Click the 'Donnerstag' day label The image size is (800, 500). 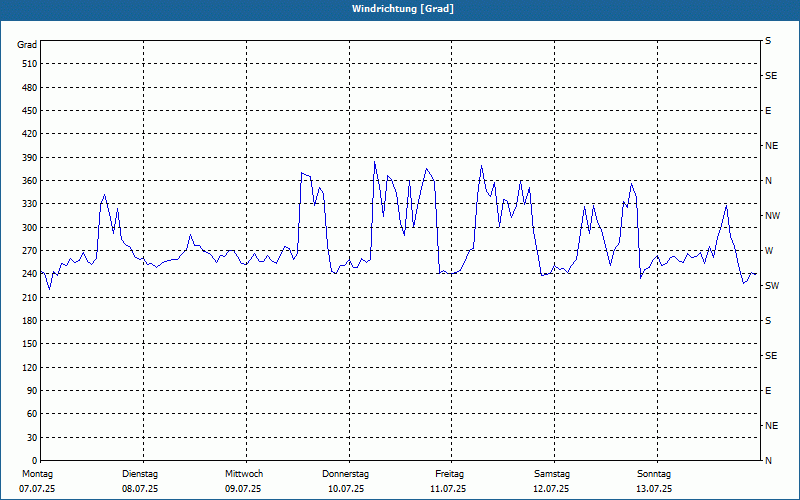click(x=345, y=474)
